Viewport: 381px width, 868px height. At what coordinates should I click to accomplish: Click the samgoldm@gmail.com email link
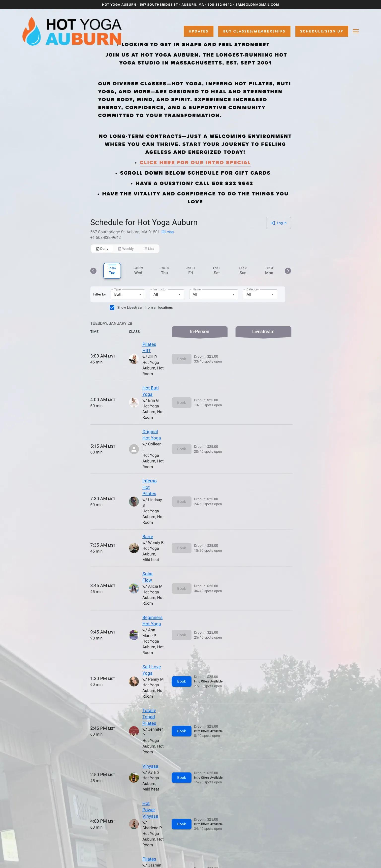(x=257, y=5)
